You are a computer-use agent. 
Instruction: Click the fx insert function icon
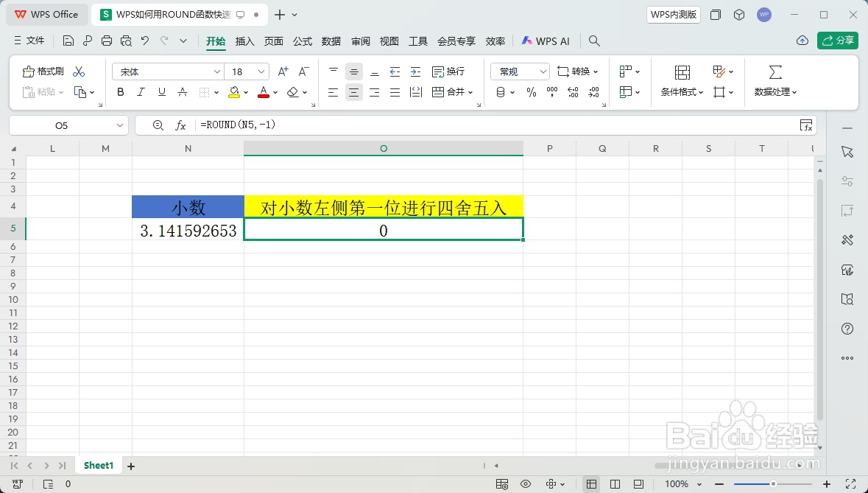(180, 125)
